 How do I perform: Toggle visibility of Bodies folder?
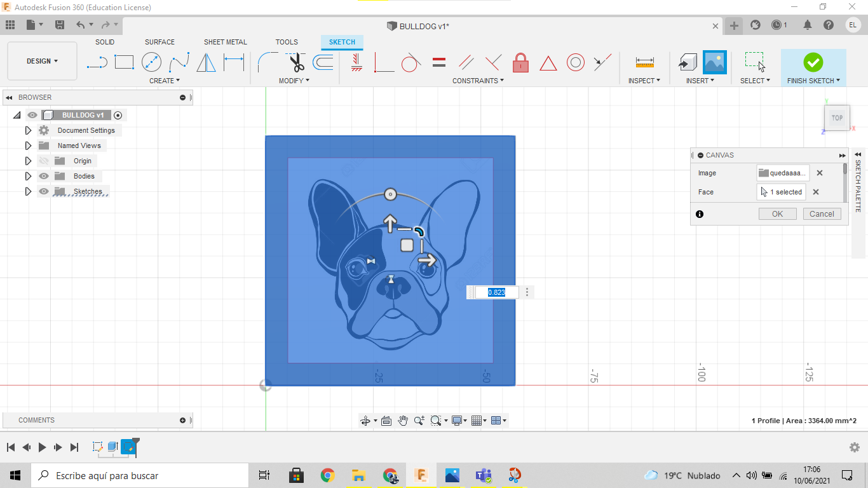pos(44,176)
